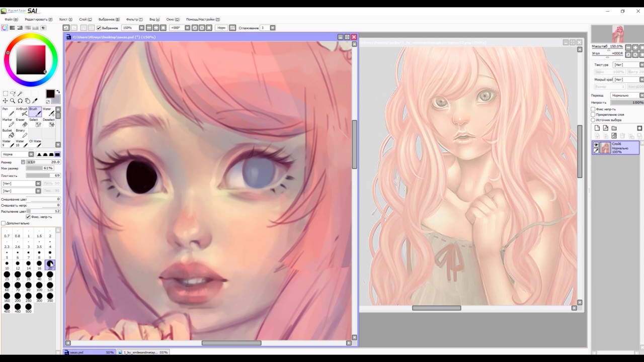Switch to the 50% document tab at bottom
This screenshot has height=362, width=644.
click(90, 352)
